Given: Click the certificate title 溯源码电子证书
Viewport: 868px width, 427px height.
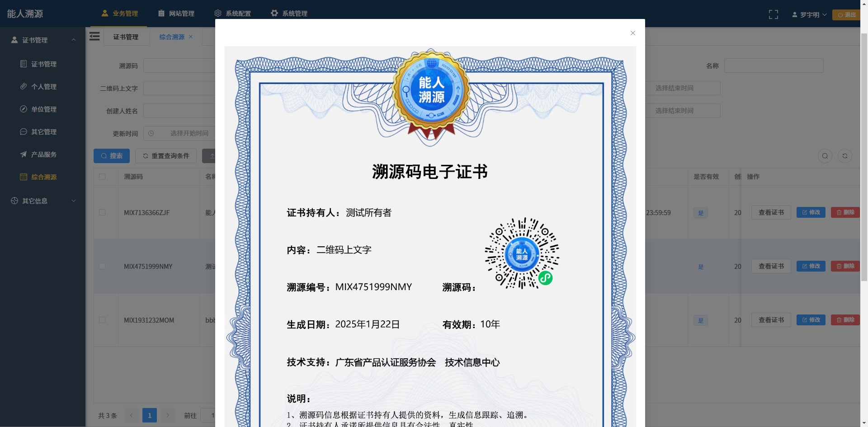Looking at the screenshot, I should click(x=430, y=172).
